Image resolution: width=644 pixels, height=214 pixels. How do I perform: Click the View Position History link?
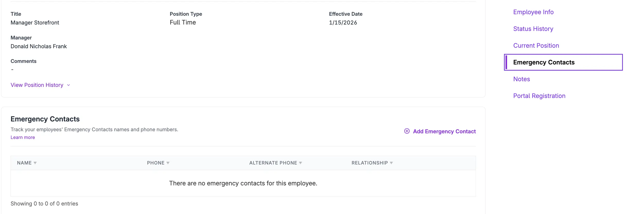37,85
